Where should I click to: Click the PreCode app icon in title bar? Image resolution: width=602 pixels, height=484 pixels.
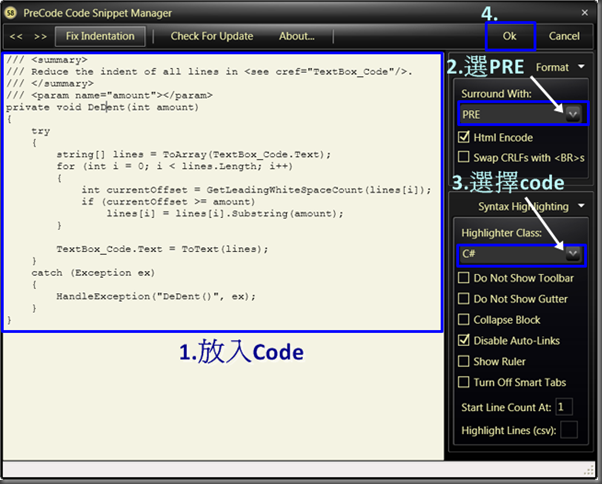pyautogui.click(x=11, y=13)
